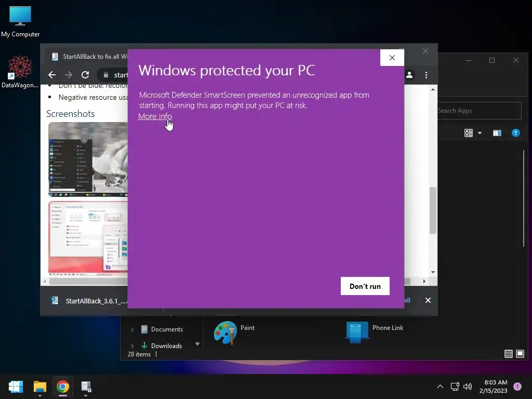Click the 28 items status text
This screenshot has height=399, width=532.
[139, 354]
